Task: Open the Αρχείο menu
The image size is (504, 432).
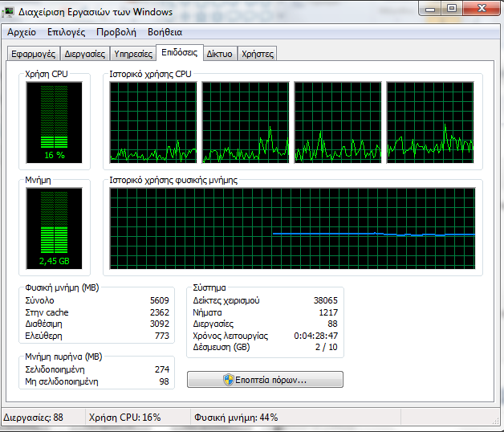Action: click(22, 32)
